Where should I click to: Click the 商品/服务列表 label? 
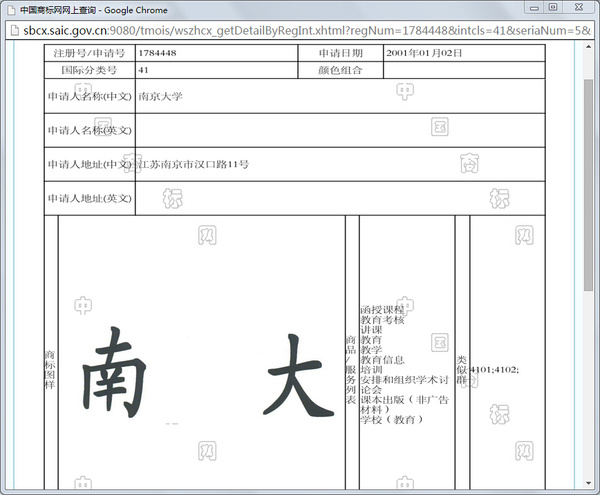351,370
